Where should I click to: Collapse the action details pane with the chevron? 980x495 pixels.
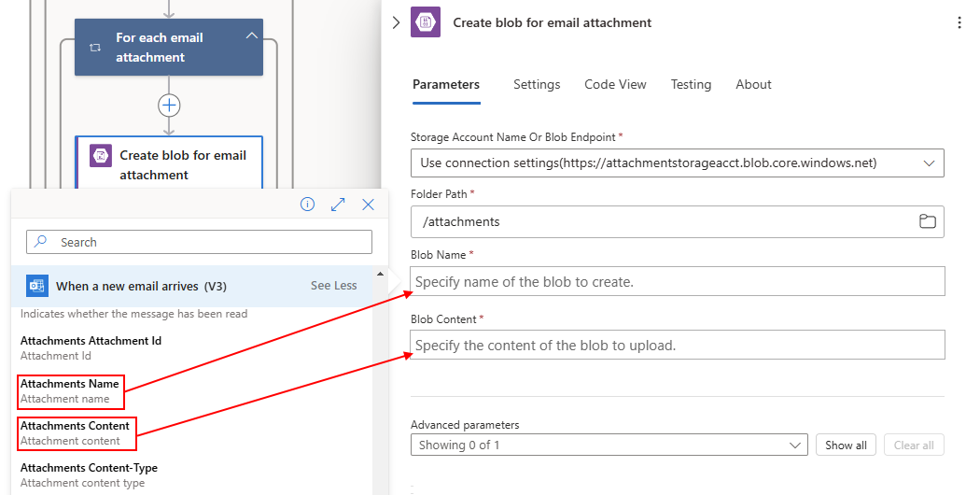pyautogui.click(x=396, y=22)
